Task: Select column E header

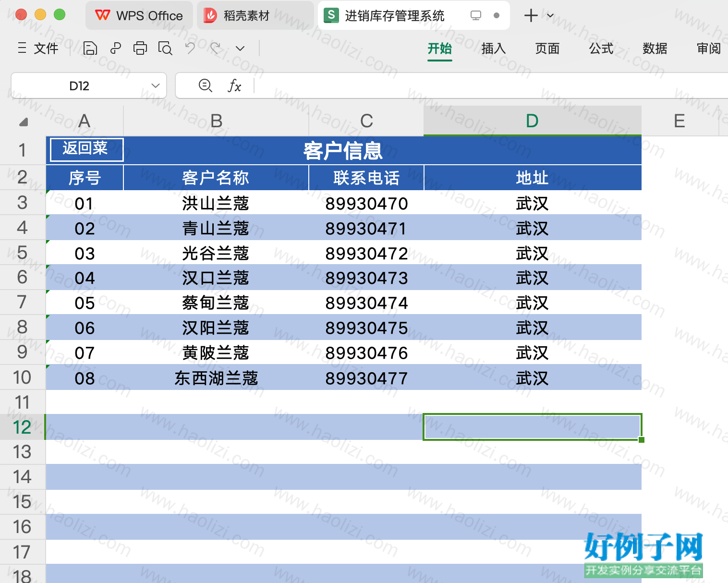Action: click(679, 121)
